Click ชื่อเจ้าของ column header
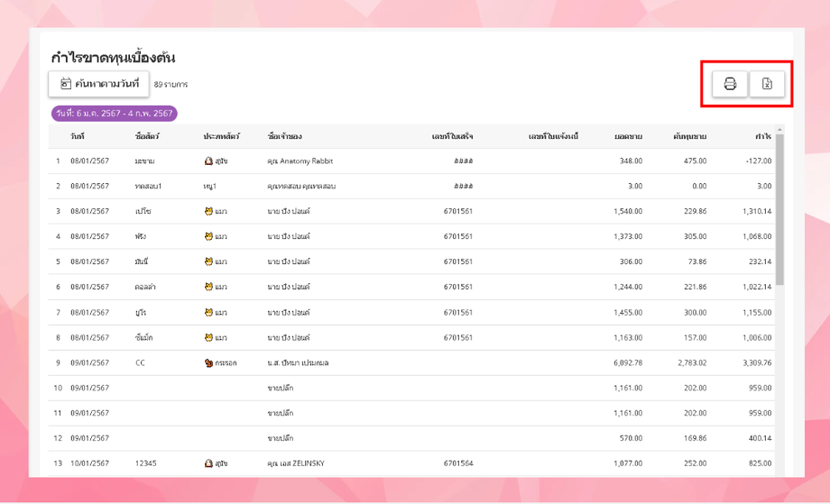This screenshot has width=830, height=504. pyautogui.click(x=285, y=136)
